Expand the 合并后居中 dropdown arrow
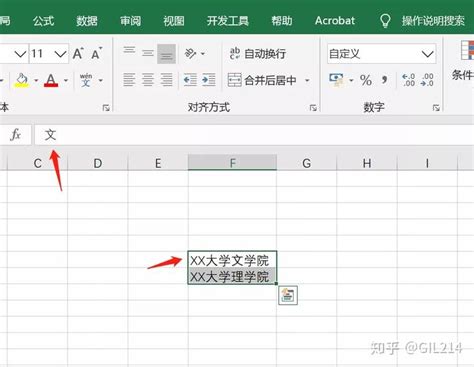Image resolution: width=474 pixels, height=367 pixels. [307, 80]
